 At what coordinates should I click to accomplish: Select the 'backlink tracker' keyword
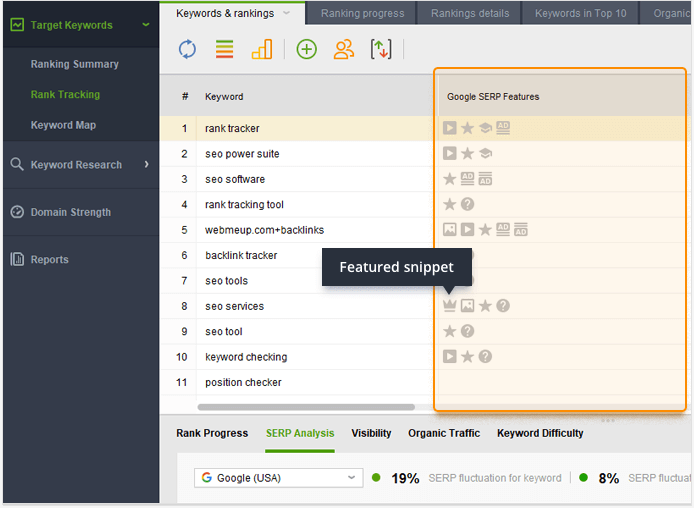[x=241, y=255]
